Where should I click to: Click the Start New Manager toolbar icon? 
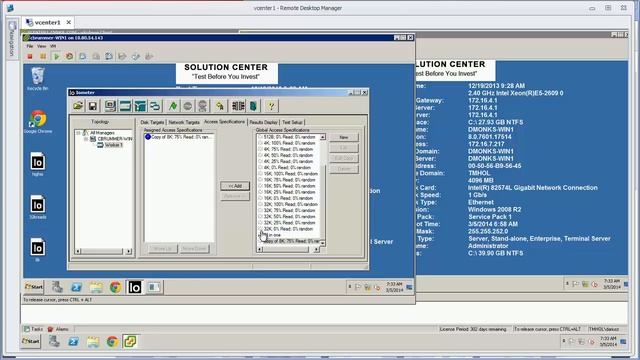110,106
